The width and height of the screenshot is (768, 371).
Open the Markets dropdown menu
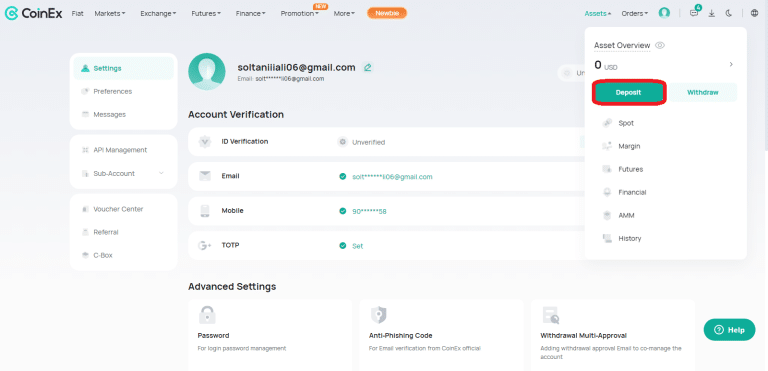click(110, 13)
